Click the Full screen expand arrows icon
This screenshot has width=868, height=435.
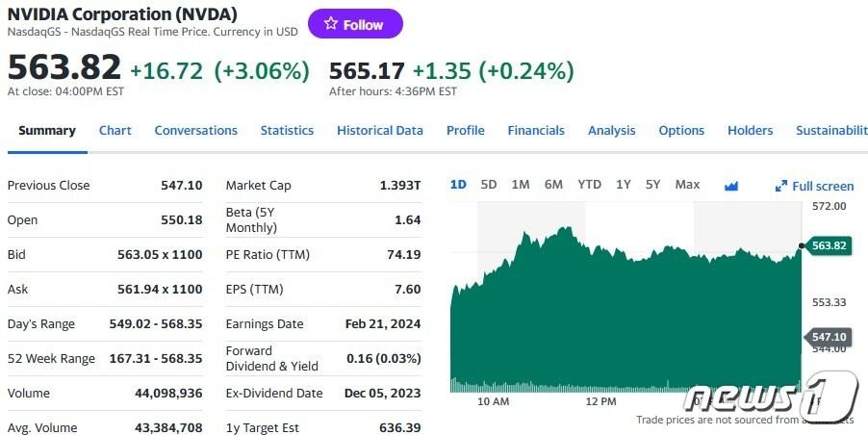click(781, 186)
